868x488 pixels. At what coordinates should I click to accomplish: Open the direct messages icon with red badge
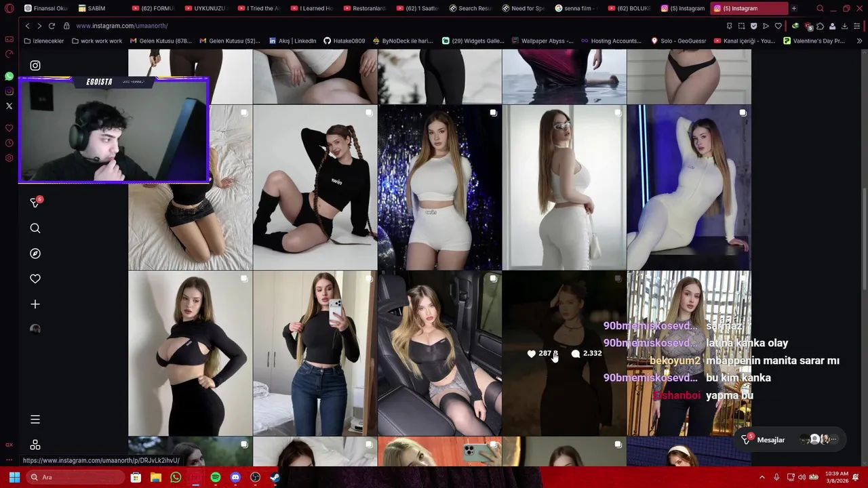coord(35,202)
